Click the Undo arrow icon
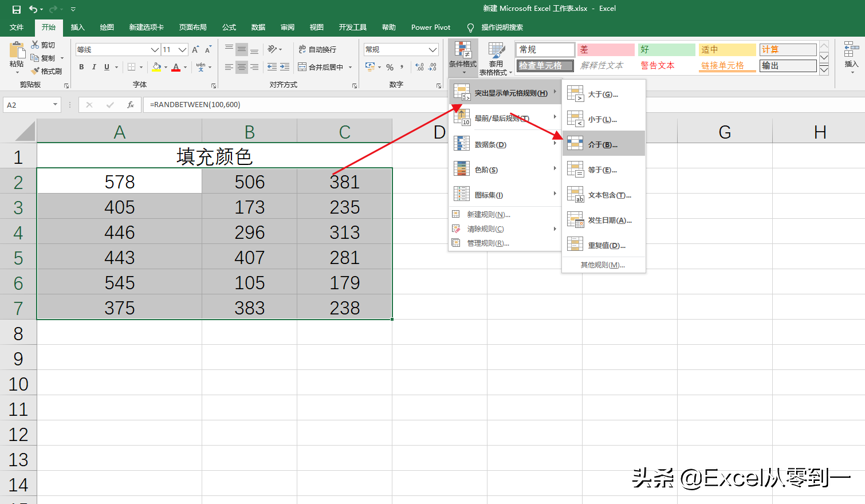The width and height of the screenshot is (865, 504). [33, 9]
